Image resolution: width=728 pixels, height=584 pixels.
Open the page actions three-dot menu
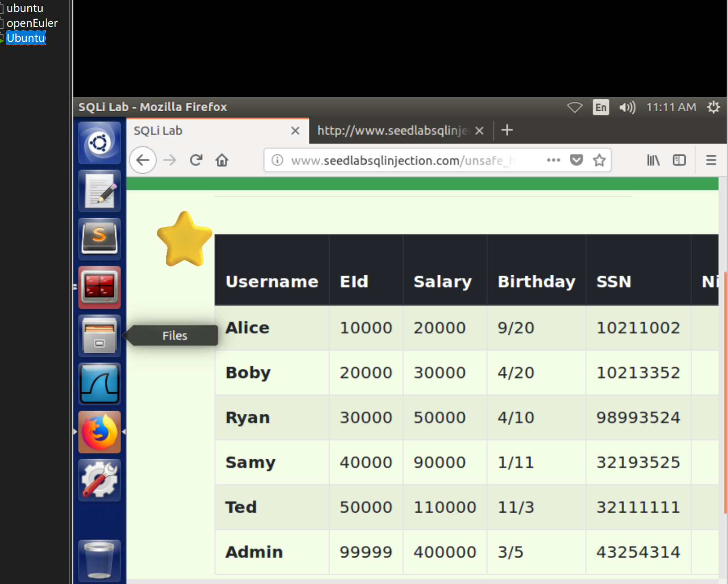[553, 160]
